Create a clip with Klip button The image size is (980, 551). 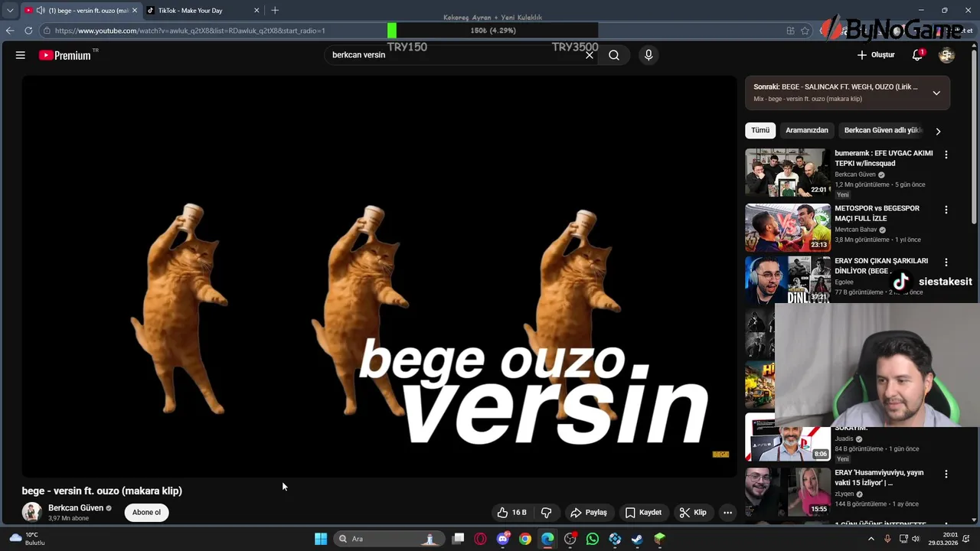click(693, 513)
